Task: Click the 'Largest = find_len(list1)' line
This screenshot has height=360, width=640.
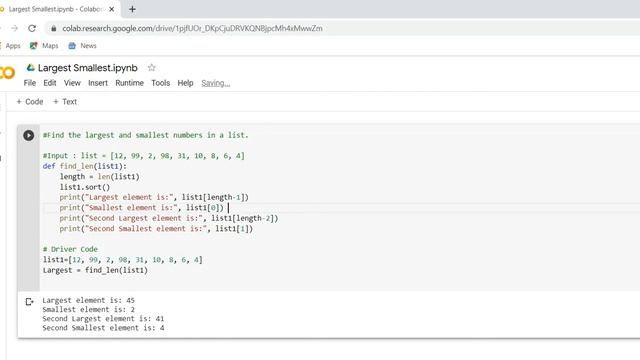Action: 95,270
